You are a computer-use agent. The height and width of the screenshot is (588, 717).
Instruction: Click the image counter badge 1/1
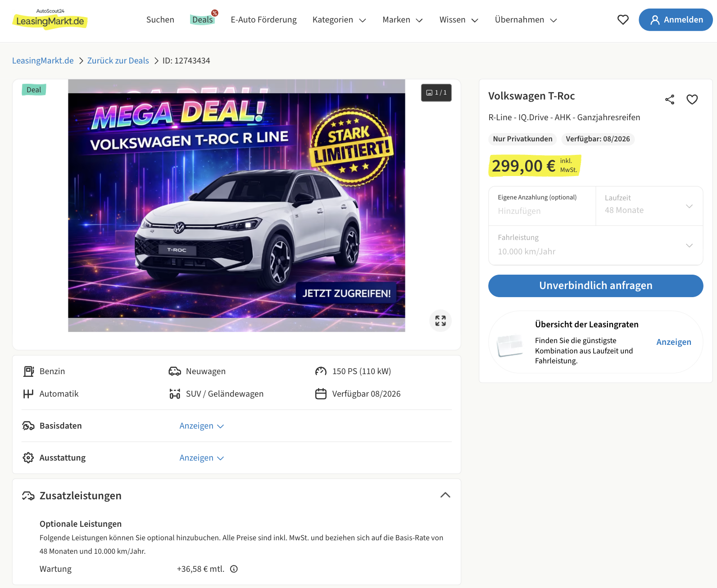click(436, 93)
